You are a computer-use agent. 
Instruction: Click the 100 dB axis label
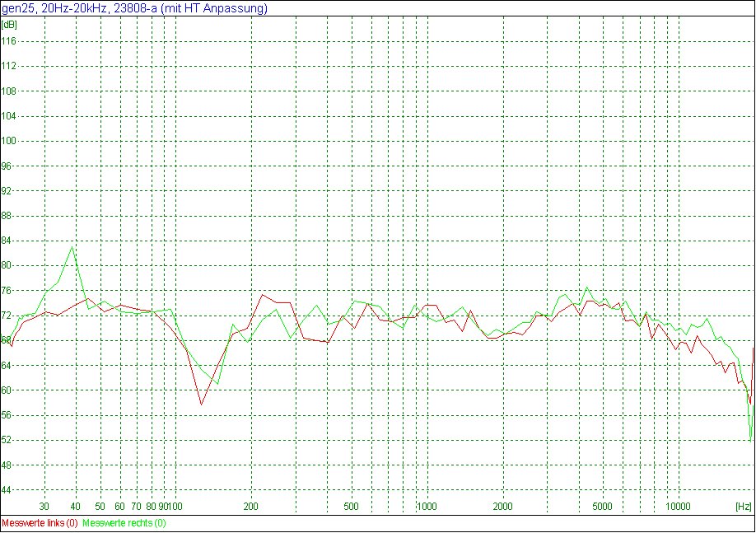coord(9,141)
